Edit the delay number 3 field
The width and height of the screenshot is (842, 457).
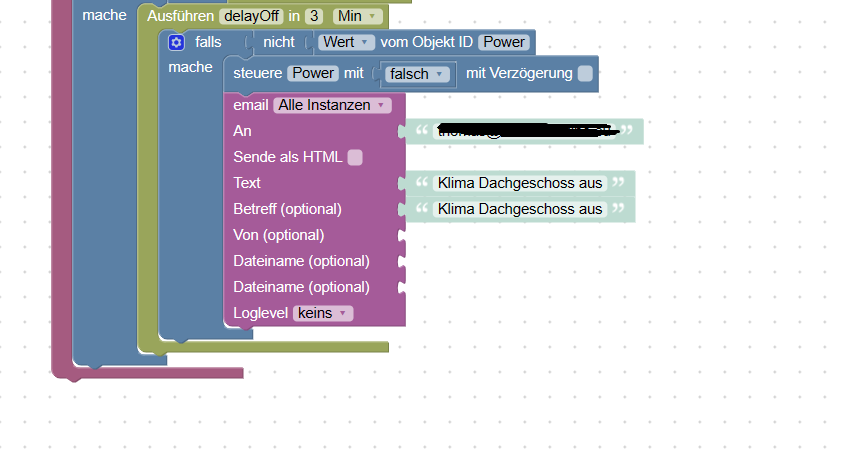pyautogui.click(x=314, y=16)
